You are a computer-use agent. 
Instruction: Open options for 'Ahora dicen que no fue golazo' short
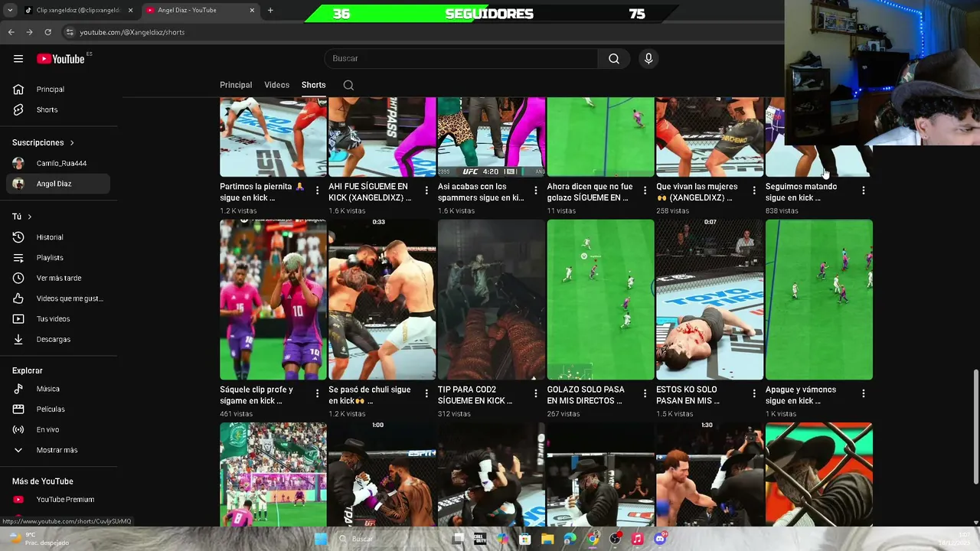[645, 191]
